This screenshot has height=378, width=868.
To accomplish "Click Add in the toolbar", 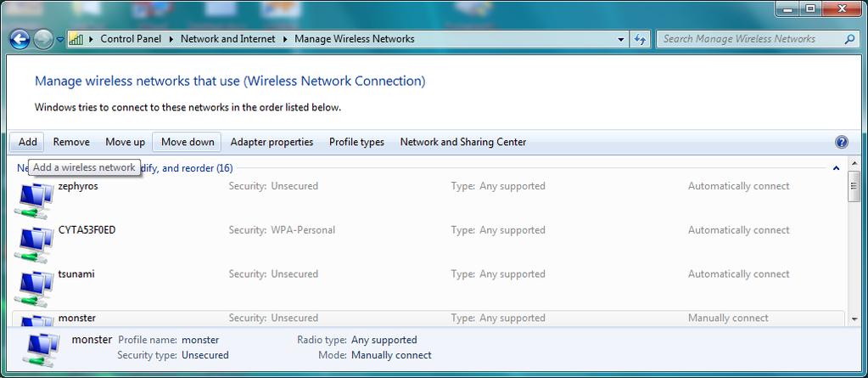I will tap(28, 142).
